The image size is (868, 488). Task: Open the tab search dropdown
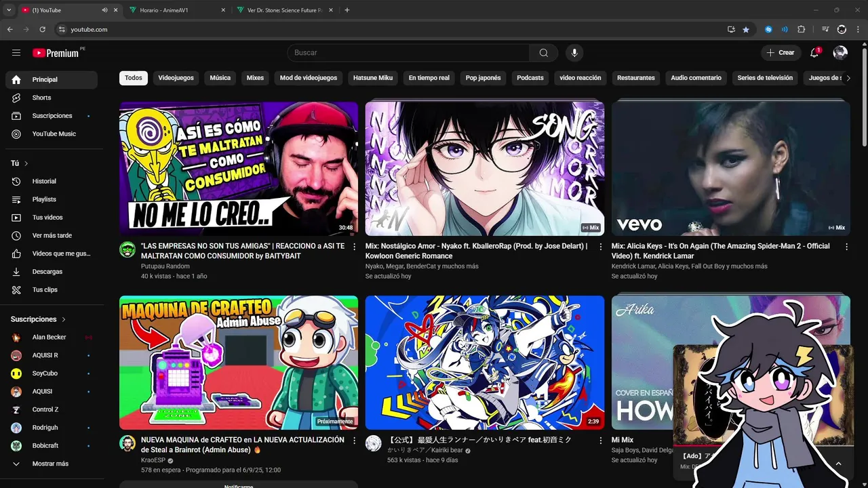[x=9, y=10]
